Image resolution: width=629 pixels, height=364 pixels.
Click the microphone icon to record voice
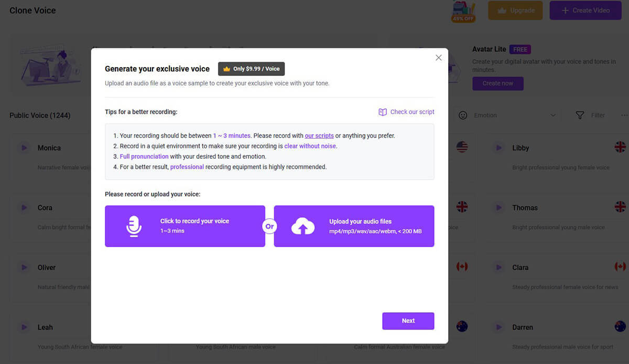[x=134, y=226]
